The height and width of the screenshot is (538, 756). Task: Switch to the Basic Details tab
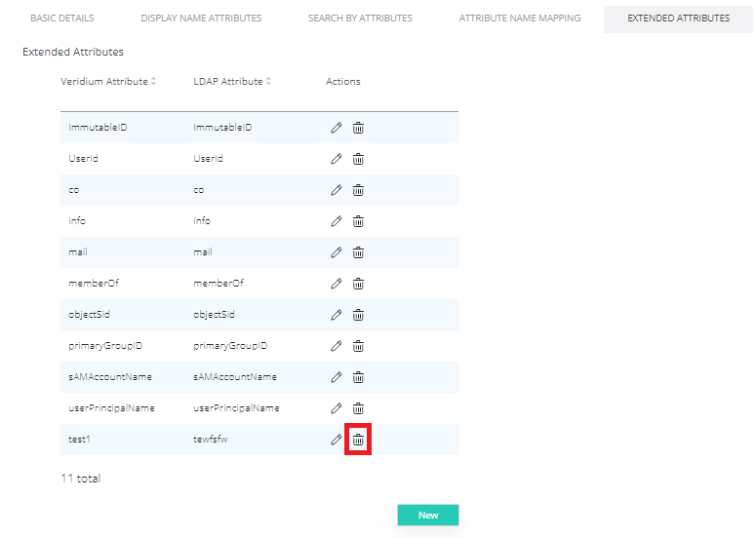(x=61, y=19)
